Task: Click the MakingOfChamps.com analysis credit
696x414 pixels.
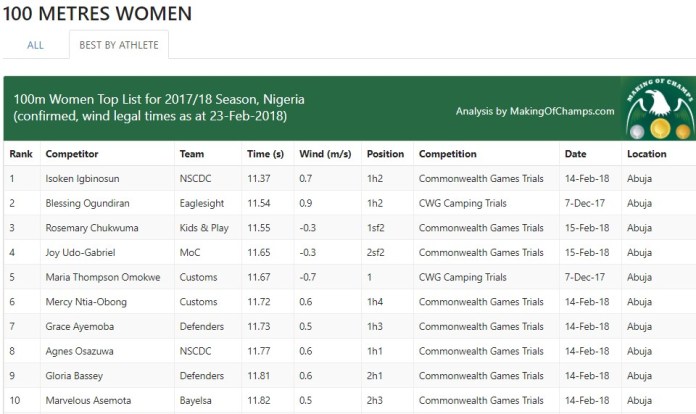Action: [x=534, y=111]
